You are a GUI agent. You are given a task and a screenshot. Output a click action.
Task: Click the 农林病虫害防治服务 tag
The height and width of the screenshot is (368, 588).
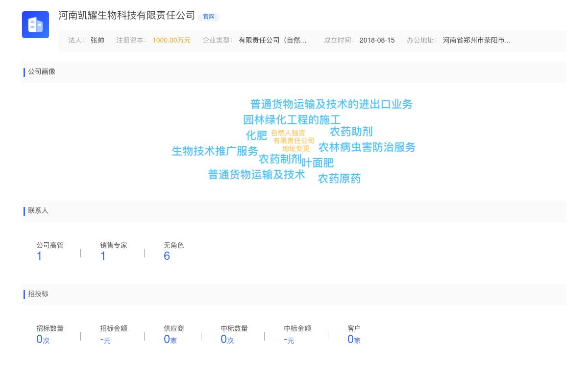pos(367,147)
